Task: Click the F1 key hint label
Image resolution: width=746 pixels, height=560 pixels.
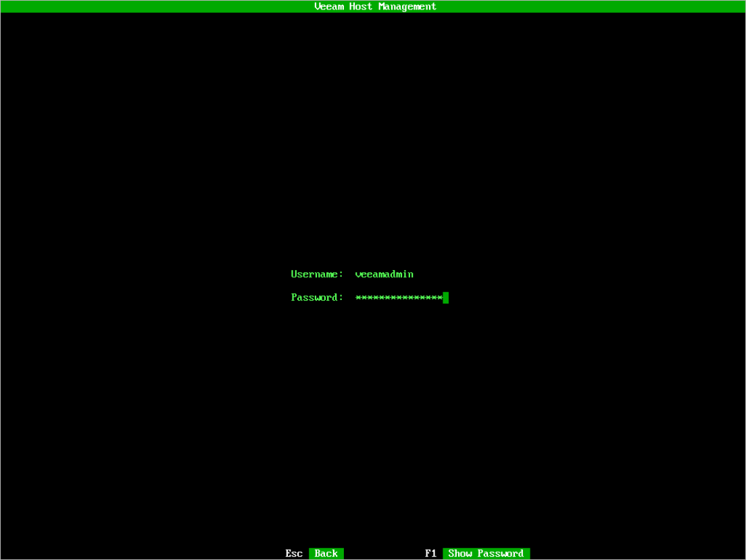Action: (430, 553)
